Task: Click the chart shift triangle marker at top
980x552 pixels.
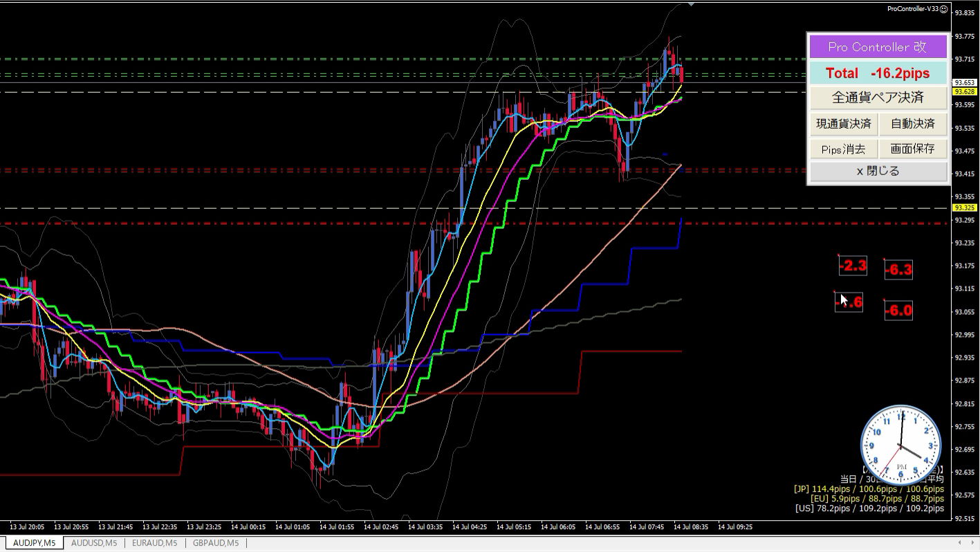Action: [691, 4]
